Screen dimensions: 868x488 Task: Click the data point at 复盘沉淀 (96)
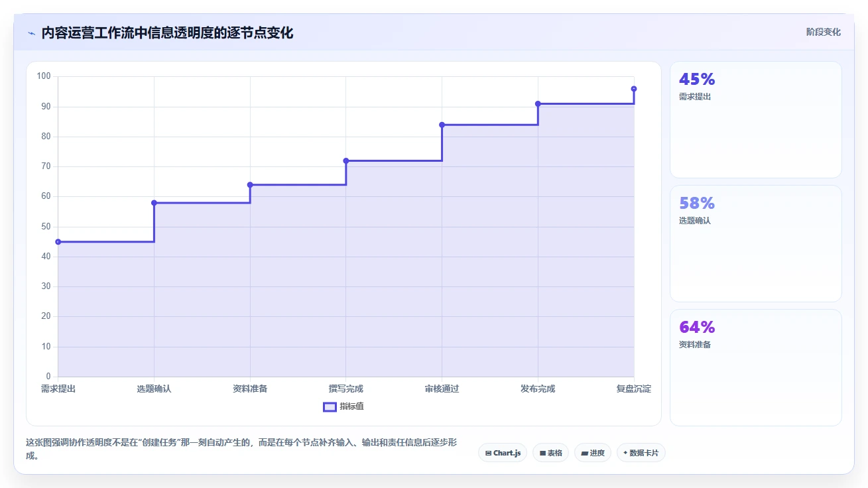pyautogui.click(x=634, y=89)
